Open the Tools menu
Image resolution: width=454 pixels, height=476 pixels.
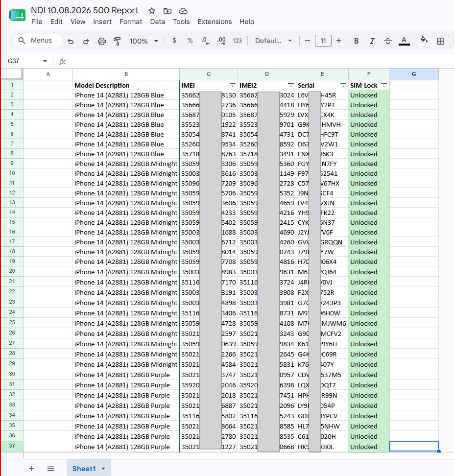[181, 22]
